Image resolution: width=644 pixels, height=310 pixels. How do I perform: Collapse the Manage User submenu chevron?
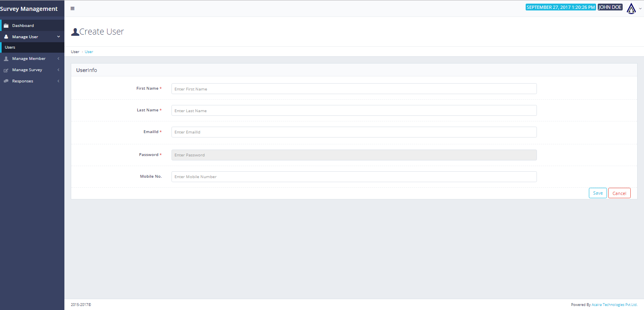pos(58,37)
